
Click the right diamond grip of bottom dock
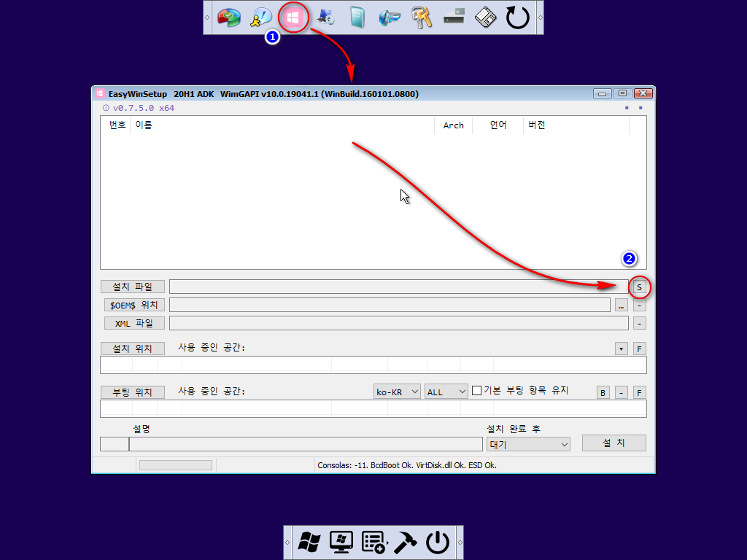pos(460,542)
